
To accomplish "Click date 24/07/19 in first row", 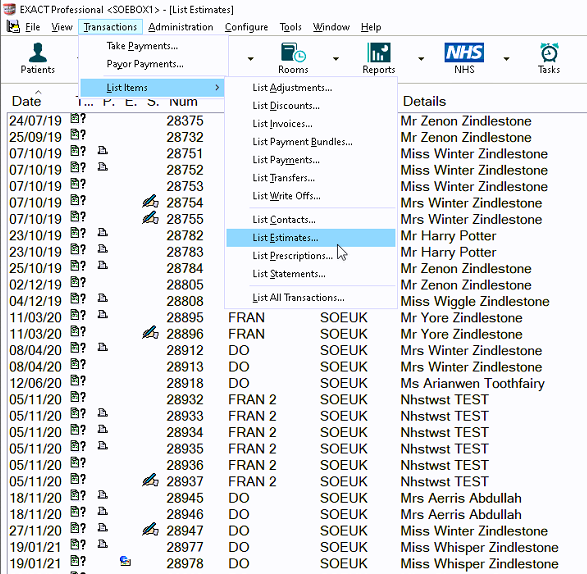I will pos(35,121).
